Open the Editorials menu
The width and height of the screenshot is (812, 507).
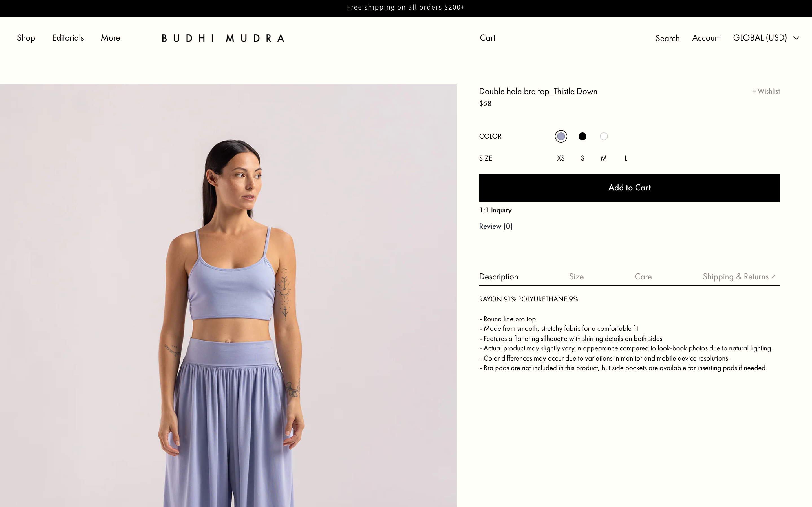pyautogui.click(x=68, y=38)
